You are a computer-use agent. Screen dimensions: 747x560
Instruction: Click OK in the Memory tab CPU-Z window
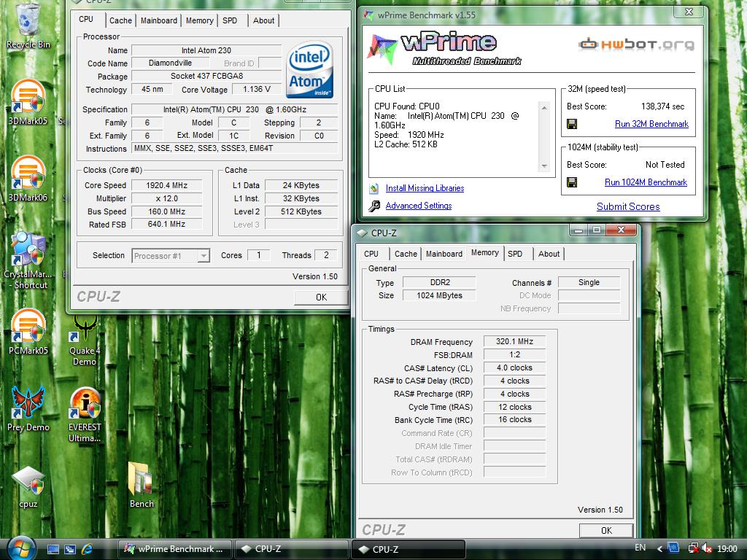(x=606, y=531)
